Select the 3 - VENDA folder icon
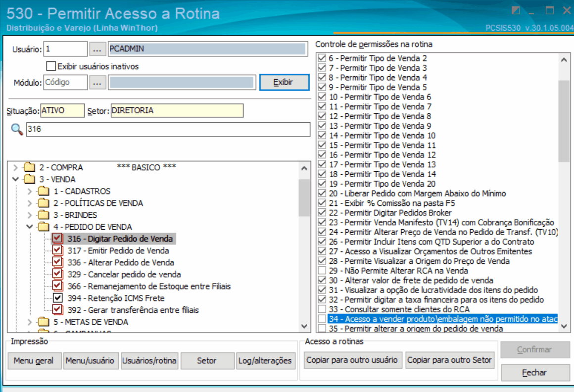 [x=29, y=179]
